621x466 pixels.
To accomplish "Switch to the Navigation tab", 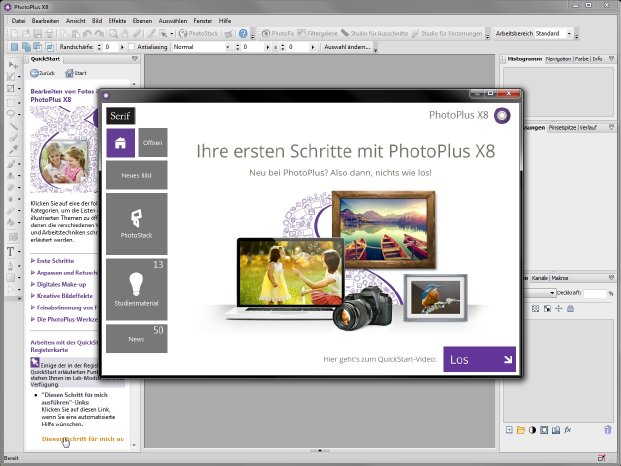I will point(558,59).
